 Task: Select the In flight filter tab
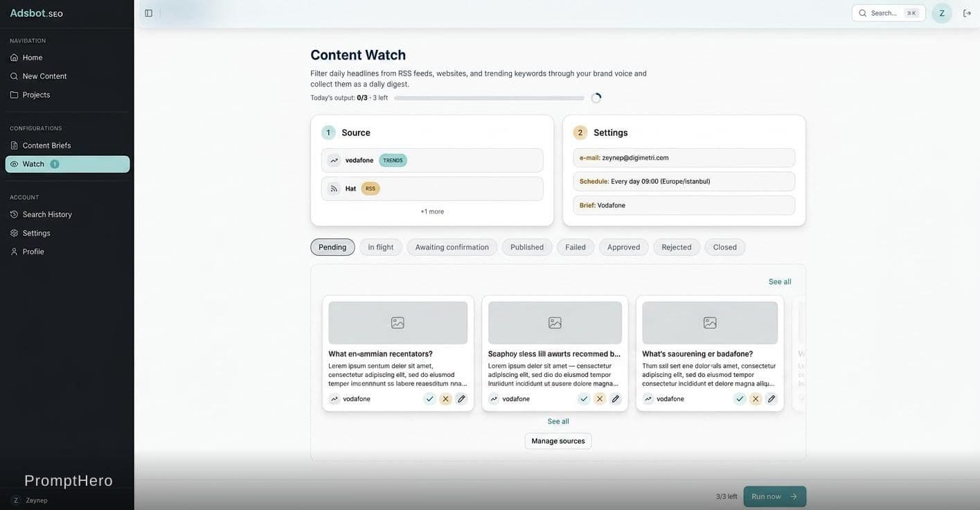click(x=381, y=247)
